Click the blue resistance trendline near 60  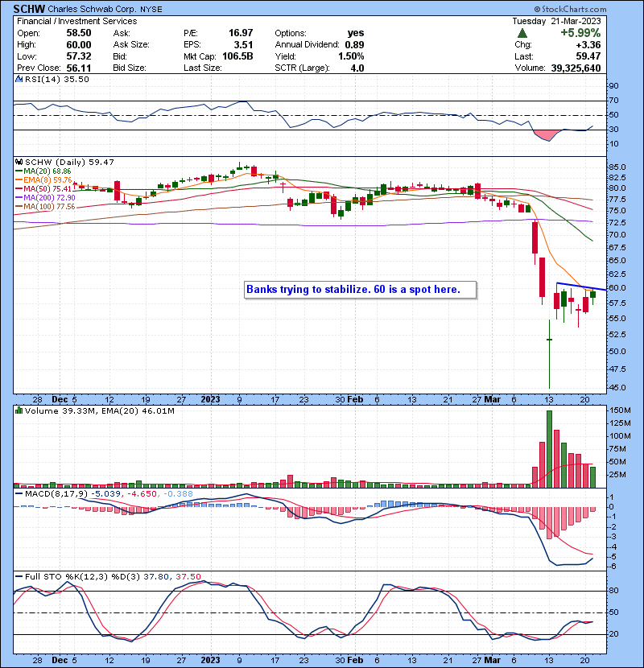tap(581, 287)
